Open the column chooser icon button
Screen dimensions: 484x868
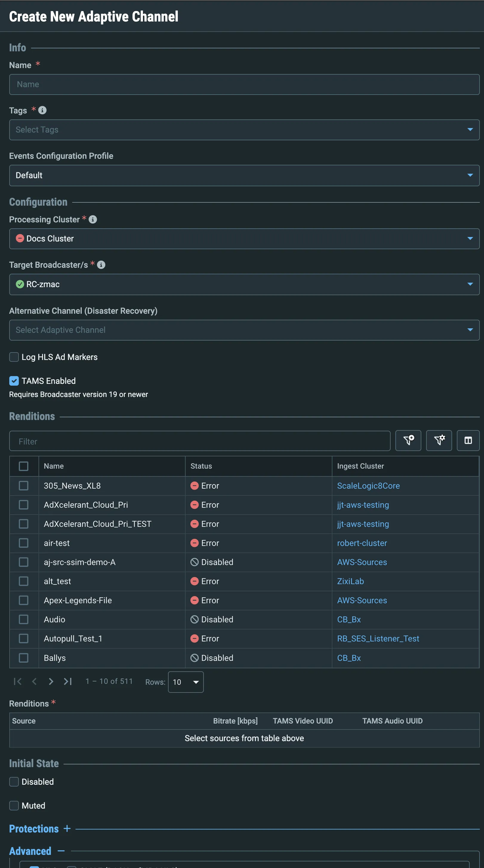click(x=468, y=440)
